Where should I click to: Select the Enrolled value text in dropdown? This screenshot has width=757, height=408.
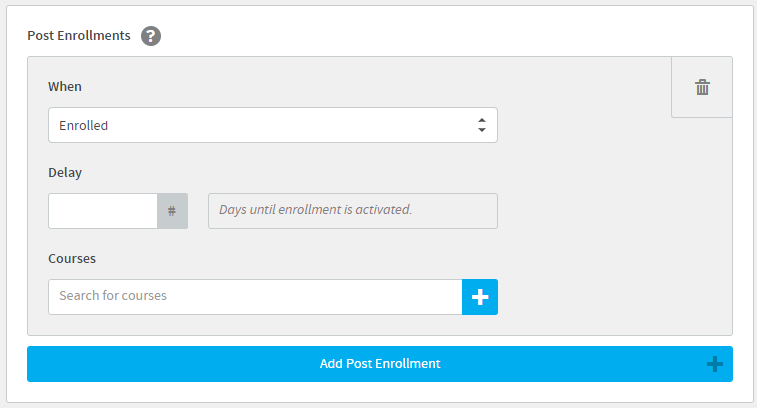point(84,126)
